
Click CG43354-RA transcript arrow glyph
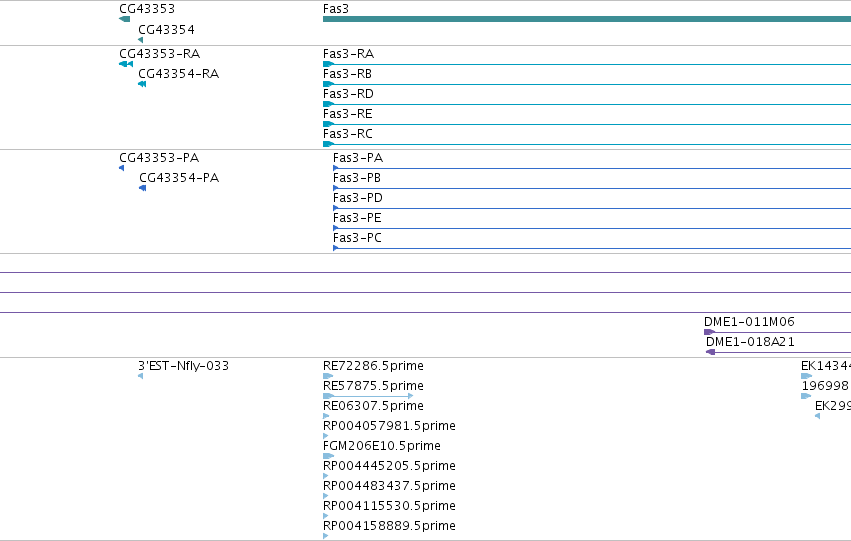pos(142,84)
